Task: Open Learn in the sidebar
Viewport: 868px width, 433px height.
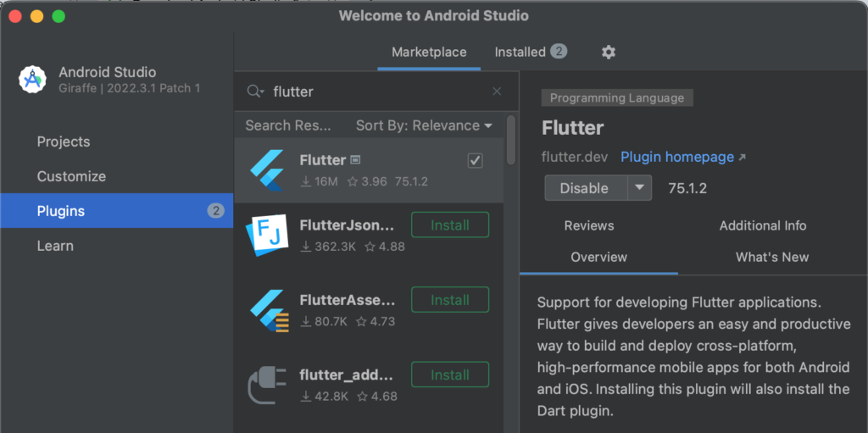Action: click(55, 245)
